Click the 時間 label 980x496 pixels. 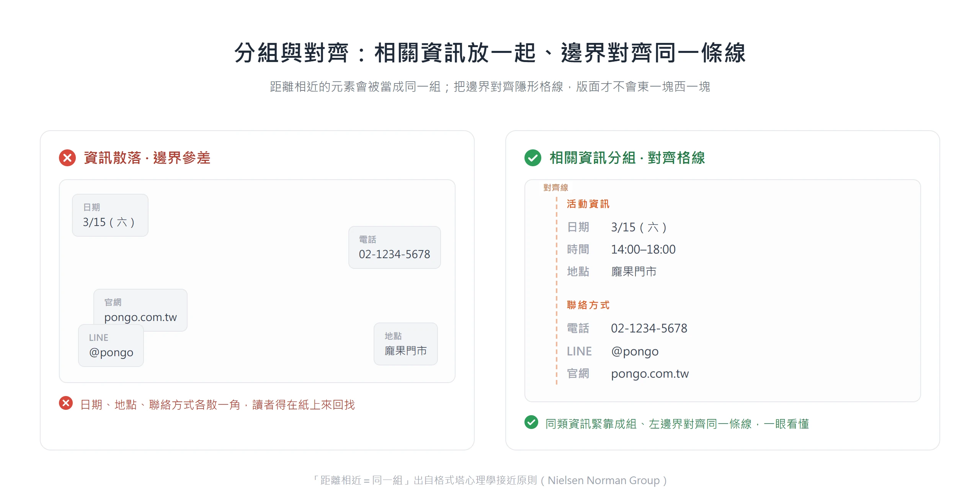point(578,249)
